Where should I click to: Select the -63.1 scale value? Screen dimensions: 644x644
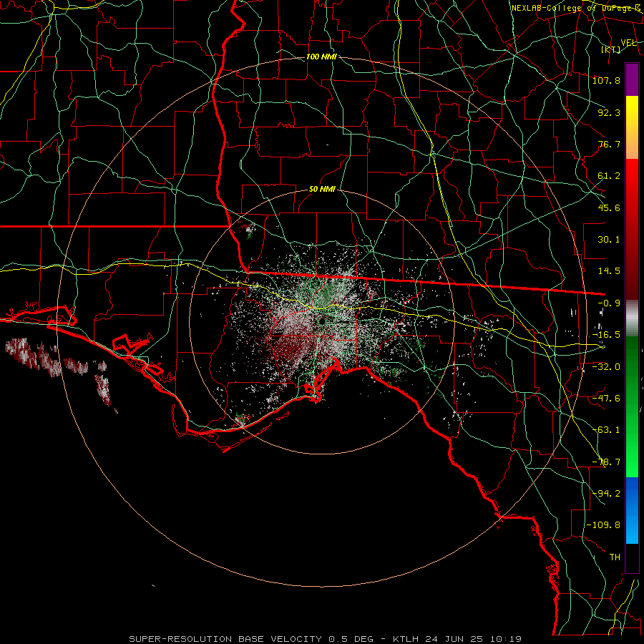click(x=606, y=430)
